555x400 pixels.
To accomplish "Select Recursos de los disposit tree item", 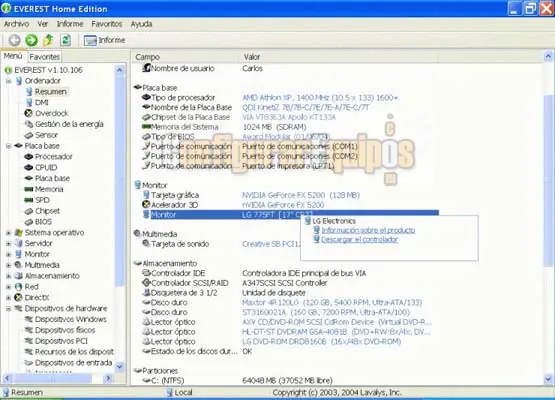I will point(74,352).
